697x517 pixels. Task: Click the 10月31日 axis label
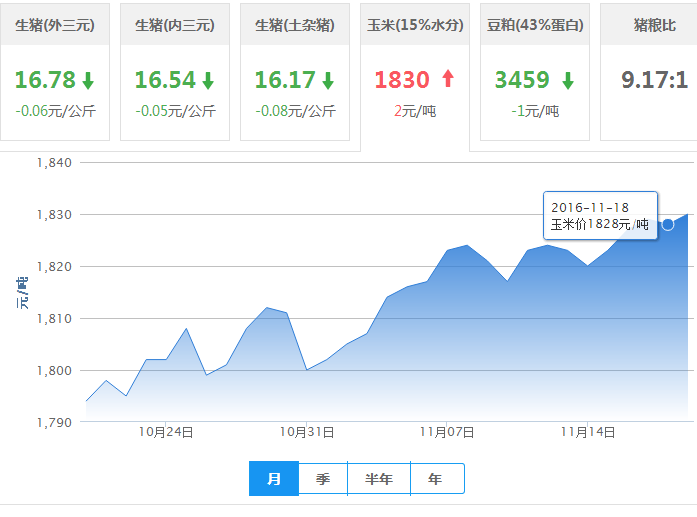pyautogui.click(x=307, y=432)
